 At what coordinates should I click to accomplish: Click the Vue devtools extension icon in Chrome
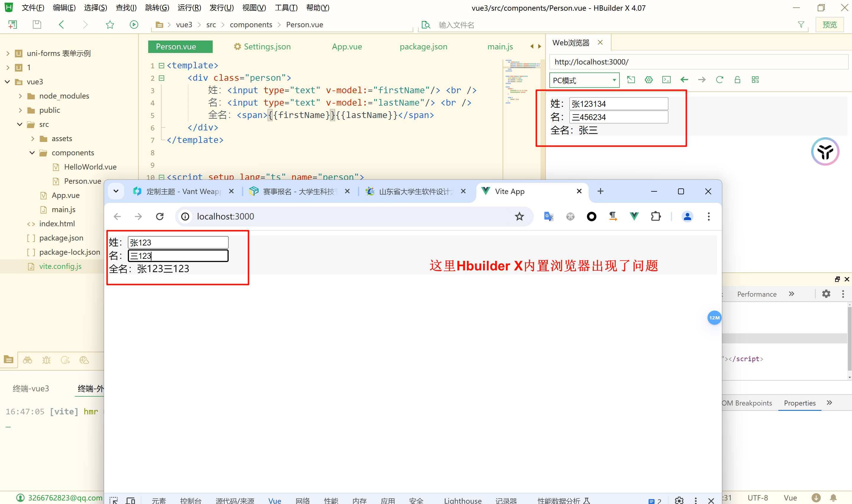tap(634, 216)
